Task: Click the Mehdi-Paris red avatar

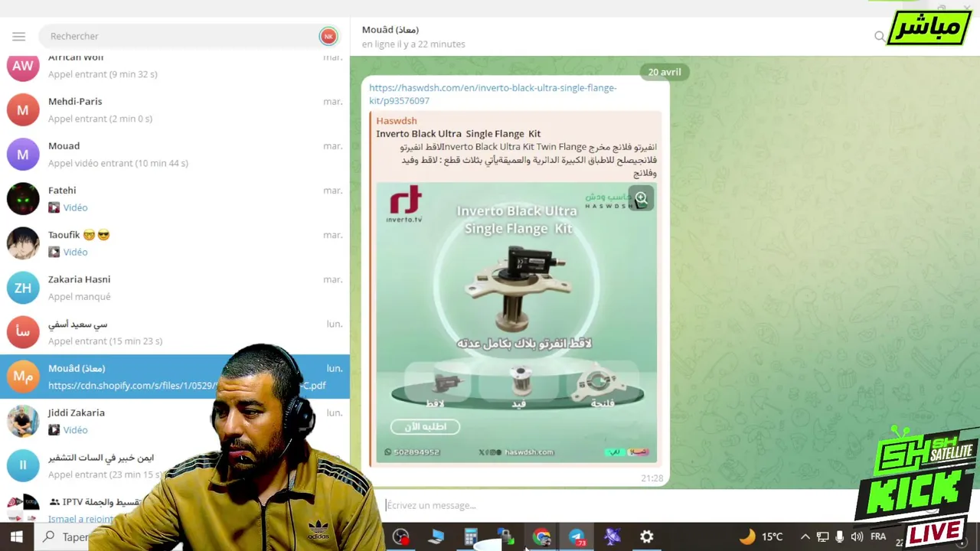Action: [x=23, y=109]
